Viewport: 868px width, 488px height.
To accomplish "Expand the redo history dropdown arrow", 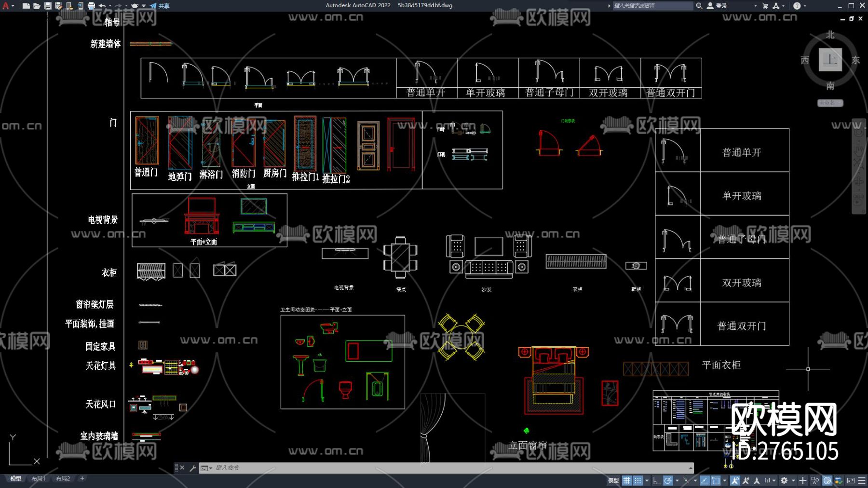I will 126,6.
